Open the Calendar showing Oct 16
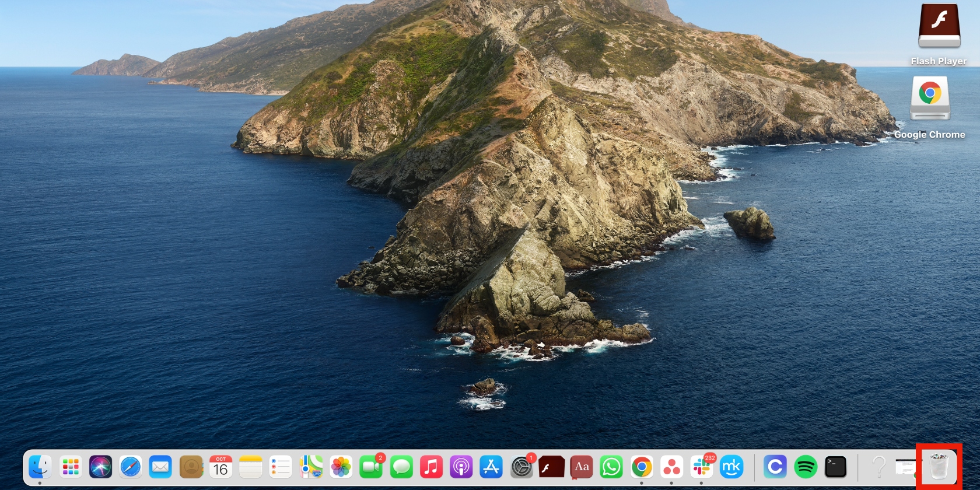 [x=220, y=467]
